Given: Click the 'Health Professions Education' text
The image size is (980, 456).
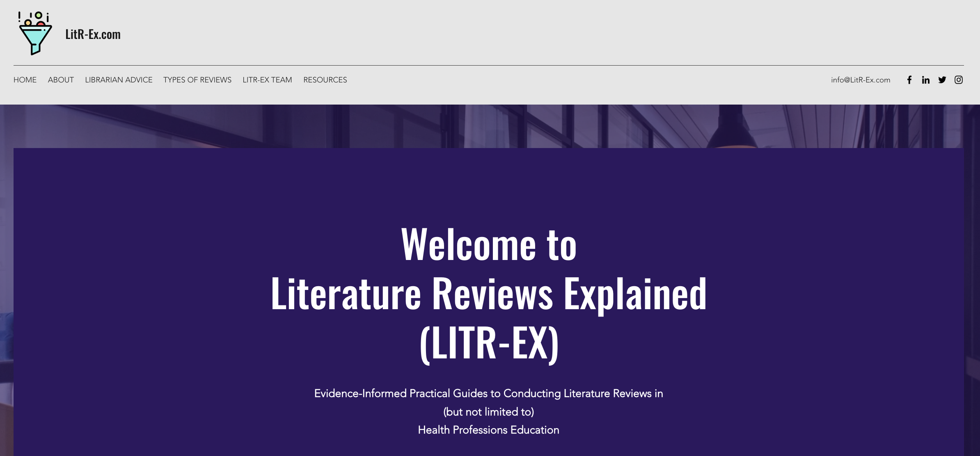Looking at the screenshot, I should [x=488, y=430].
